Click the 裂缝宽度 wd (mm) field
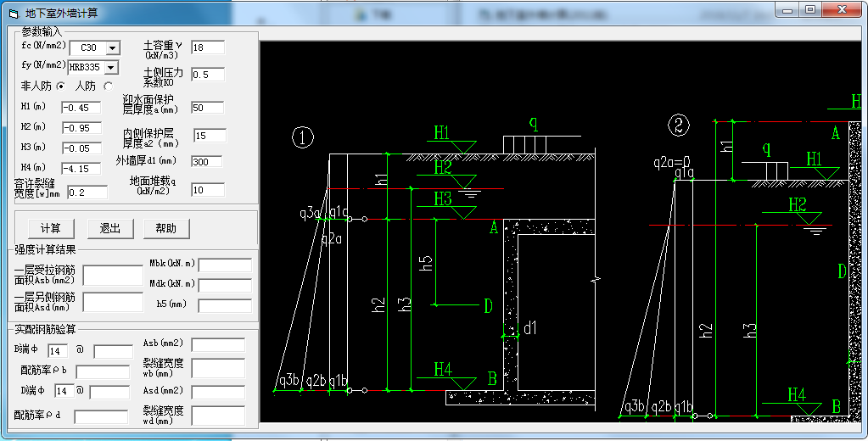 pyautogui.click(x=218, y=416)
